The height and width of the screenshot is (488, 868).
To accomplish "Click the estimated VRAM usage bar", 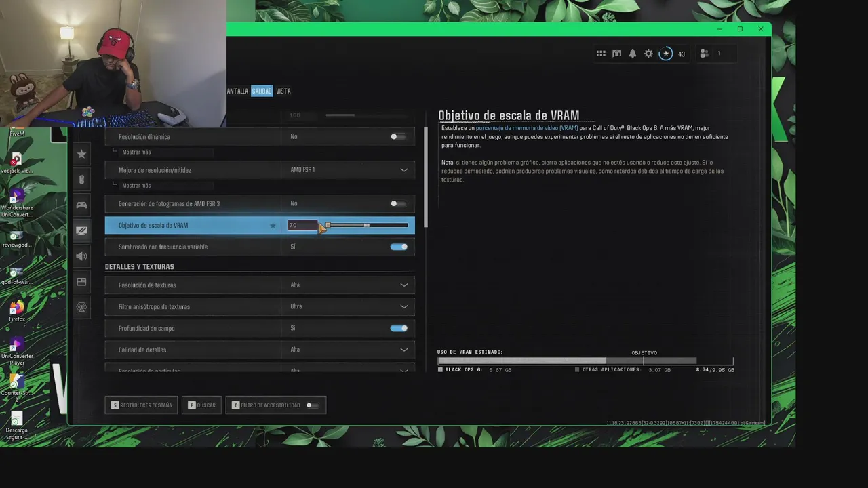I will tap(585, 361).
